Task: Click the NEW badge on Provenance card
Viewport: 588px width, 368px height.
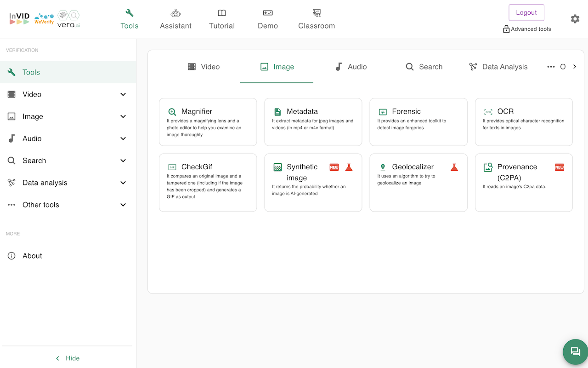Action: click(559, 167)
